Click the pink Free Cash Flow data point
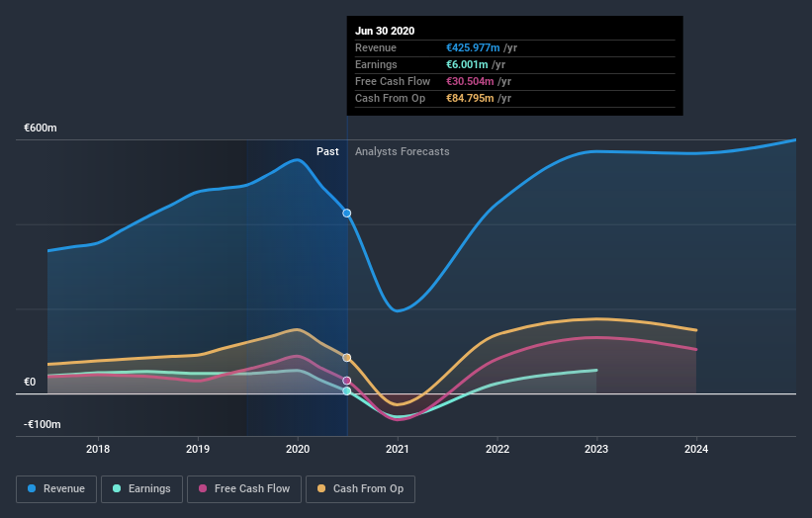812x518 pixels. click(347, 381)
